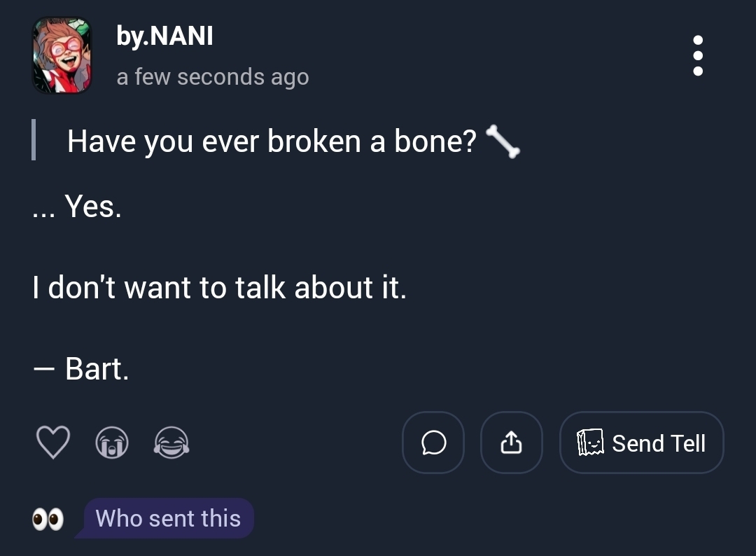This screenshot has height=556, width=756.
Task: Like the post with the heart icon
Action: pos(52,443)
